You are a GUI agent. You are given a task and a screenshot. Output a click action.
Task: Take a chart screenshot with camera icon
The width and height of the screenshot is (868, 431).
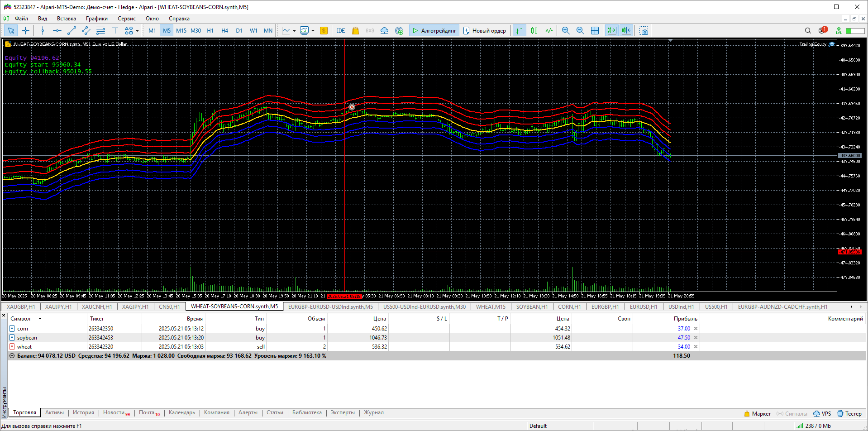click(x=644, y=31)
